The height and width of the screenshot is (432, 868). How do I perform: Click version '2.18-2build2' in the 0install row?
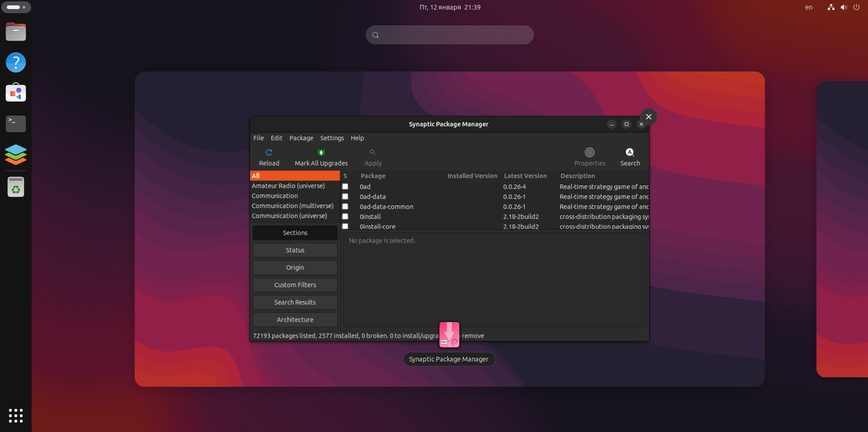coord(521,217)
